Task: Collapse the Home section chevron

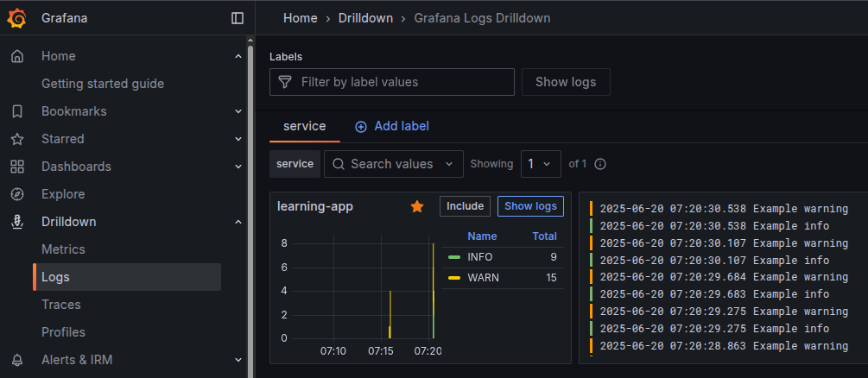Action: (238, 56)
